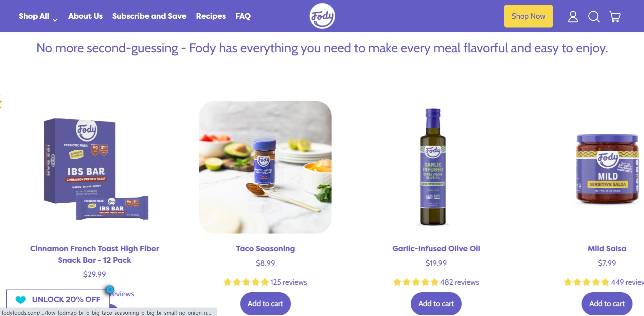Image resolution: width=644 pixels, height=316 pixels.
Task: Click the Unlock 20% Off banner
Action: (x=66, y=299)
